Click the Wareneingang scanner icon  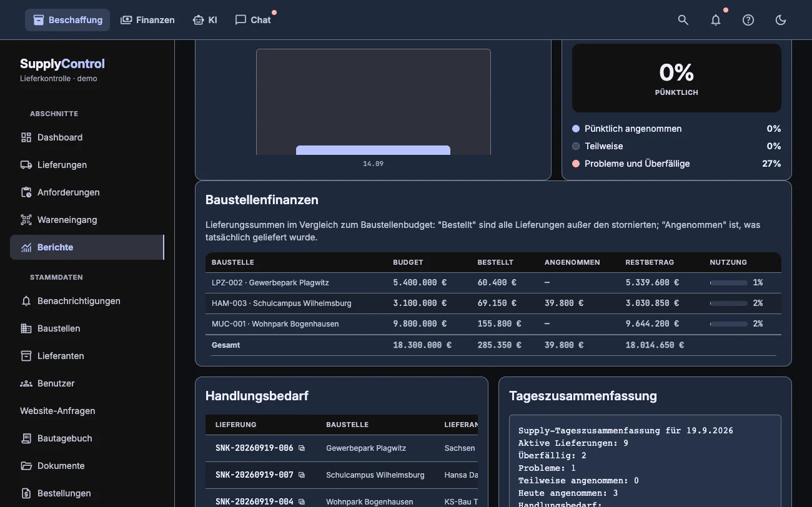(26, 220)
